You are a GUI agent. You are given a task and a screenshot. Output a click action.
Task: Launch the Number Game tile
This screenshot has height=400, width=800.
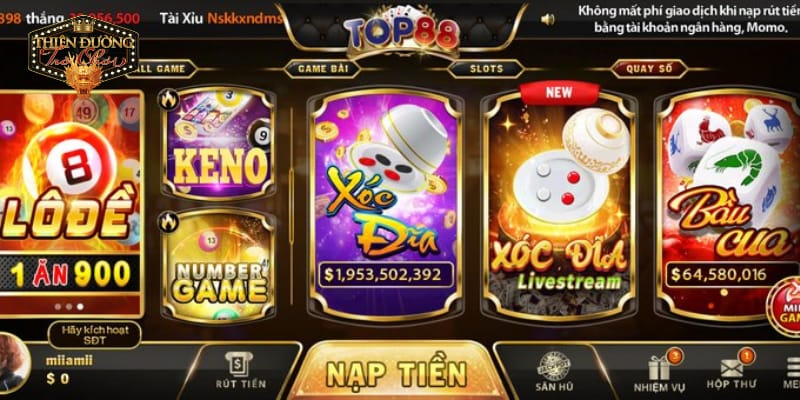218,265
